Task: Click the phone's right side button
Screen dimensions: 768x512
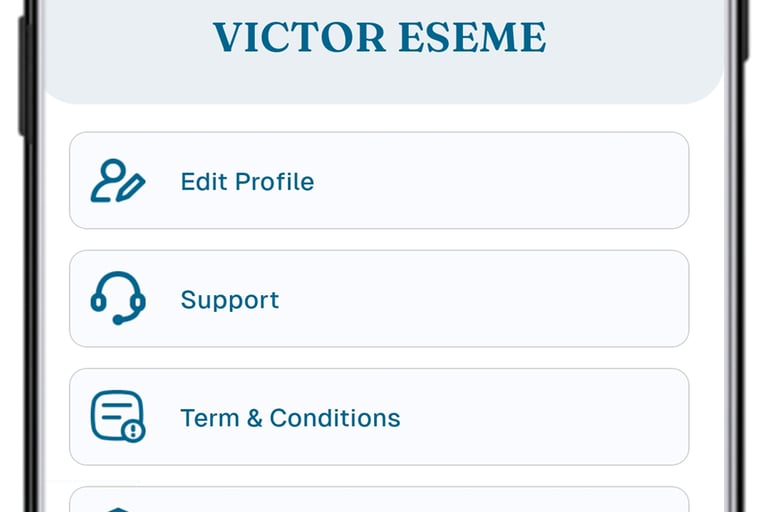Action: (x=744, y=30)
